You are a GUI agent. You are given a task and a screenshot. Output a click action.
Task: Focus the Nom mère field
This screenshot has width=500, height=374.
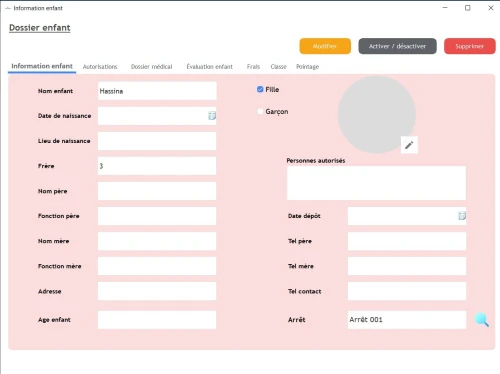(x=157, y=241)
